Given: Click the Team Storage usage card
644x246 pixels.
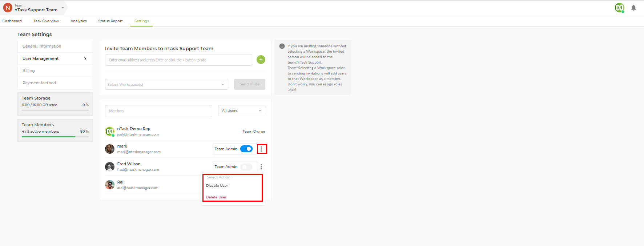Looking at the screenshot, I should [x=55, y=104].
